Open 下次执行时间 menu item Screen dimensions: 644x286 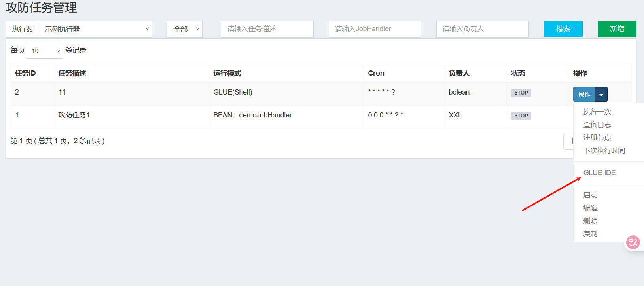click(604, 151)
